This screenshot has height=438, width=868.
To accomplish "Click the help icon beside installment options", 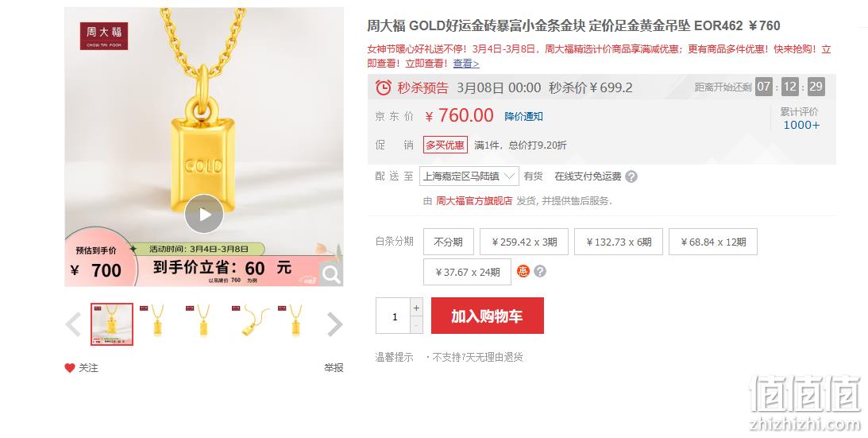I will coord(540,271).
